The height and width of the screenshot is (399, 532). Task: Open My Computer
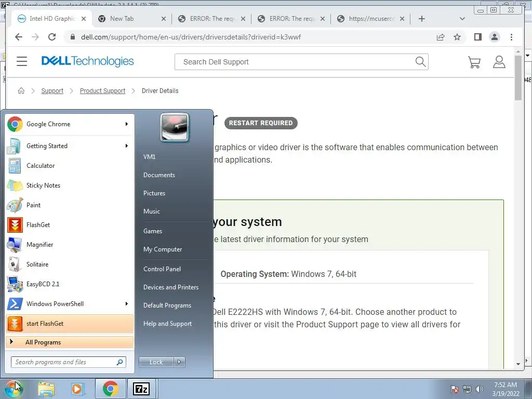tap(163, 249)
